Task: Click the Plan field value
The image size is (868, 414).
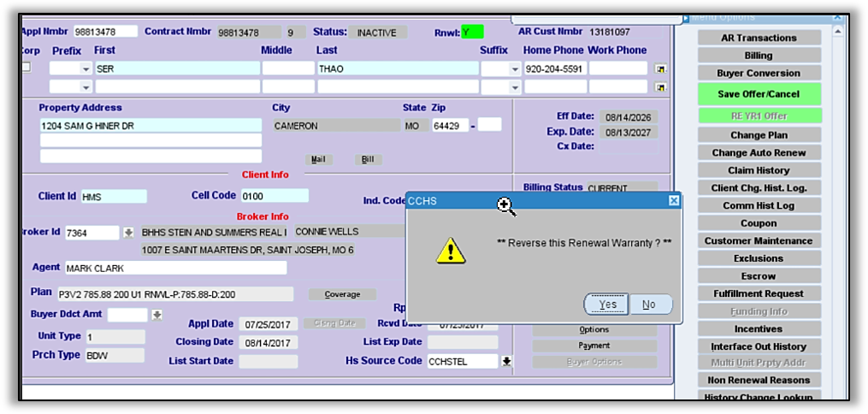Action: pos(174,294)
